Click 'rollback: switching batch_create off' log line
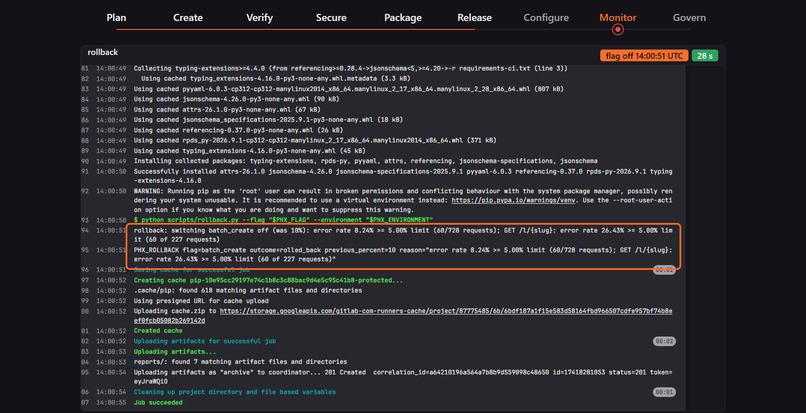 click(x=403, y=235)
